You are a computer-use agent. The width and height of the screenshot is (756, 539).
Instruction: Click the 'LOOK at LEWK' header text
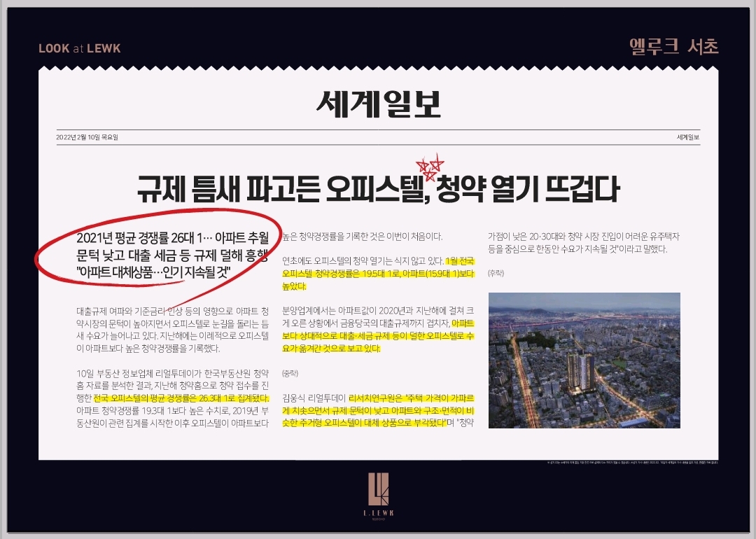pyautogui.click(x=80, y=48)
